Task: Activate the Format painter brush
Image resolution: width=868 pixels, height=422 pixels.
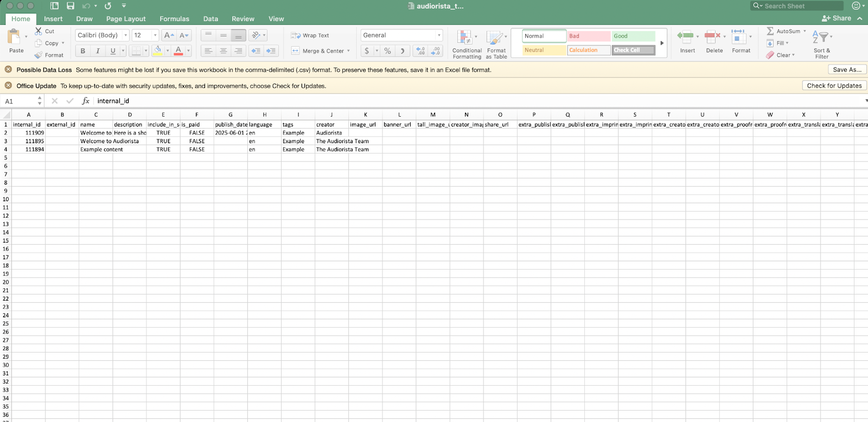Action: click(x=39, y=55)
